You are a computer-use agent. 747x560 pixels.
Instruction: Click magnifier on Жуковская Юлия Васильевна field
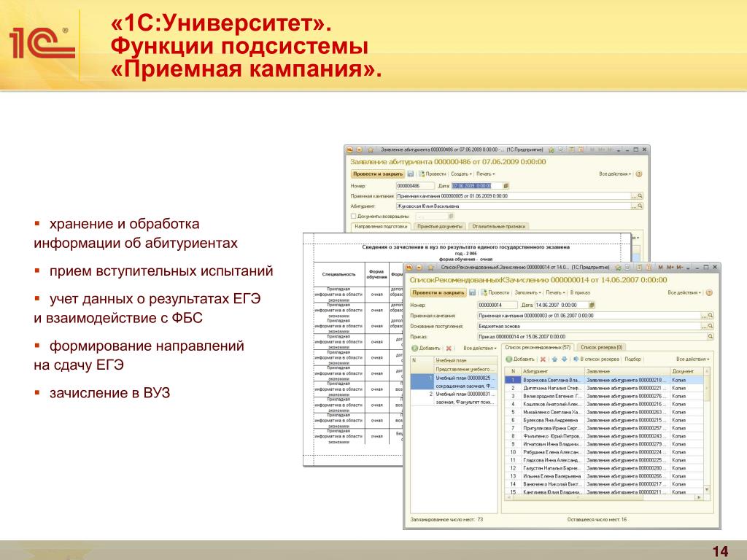(x=640, y=206)
